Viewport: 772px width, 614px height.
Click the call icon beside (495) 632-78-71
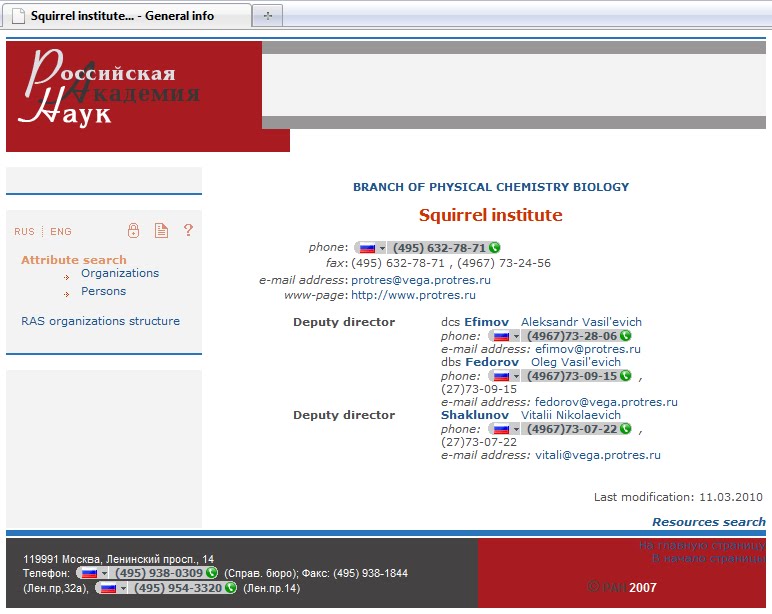click(x=494, y=248)
